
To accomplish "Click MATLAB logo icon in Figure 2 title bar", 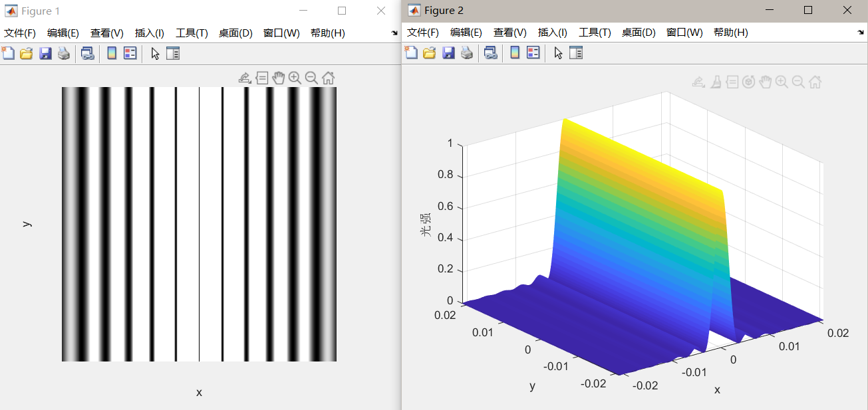I will point(414,10).
